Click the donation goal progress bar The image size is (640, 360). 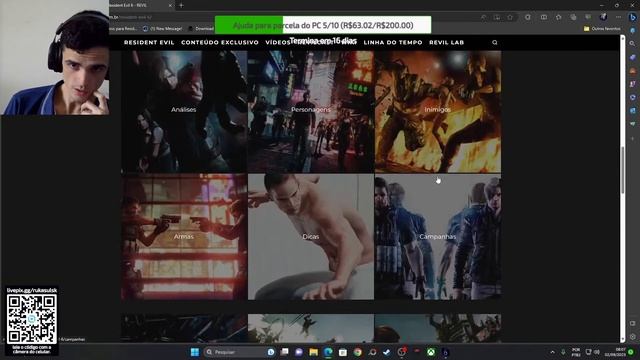click(323, 25)
